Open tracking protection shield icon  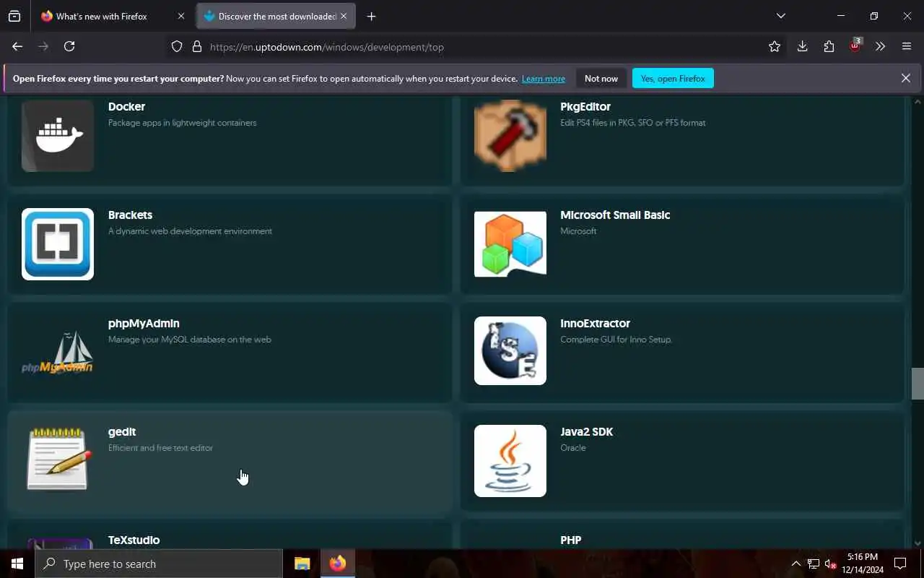(x=177, y=47)
